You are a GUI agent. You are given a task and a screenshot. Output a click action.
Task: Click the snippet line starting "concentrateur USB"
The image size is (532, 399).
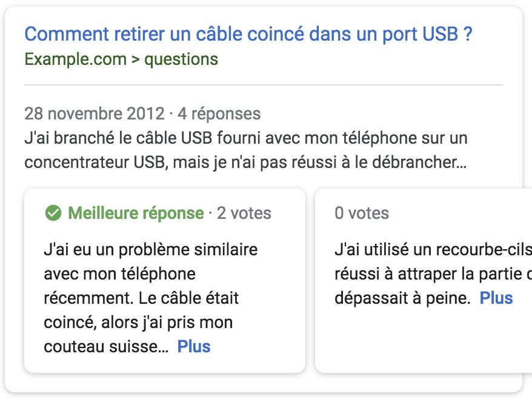pyautogui.click(x=239, y=163)
